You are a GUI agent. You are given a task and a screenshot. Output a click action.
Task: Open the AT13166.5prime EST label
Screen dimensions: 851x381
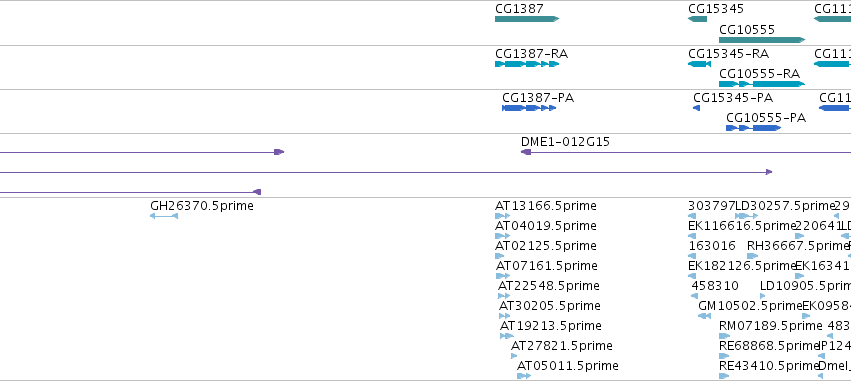pos(545,206)
